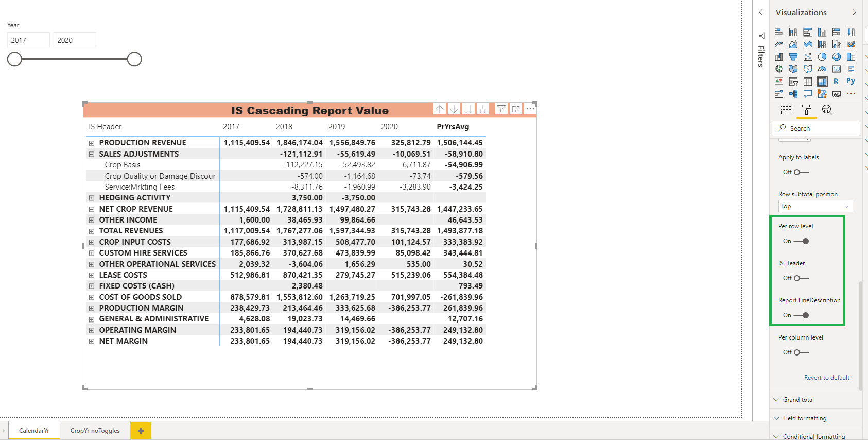Click the right Year slider handle

[134, 59]
